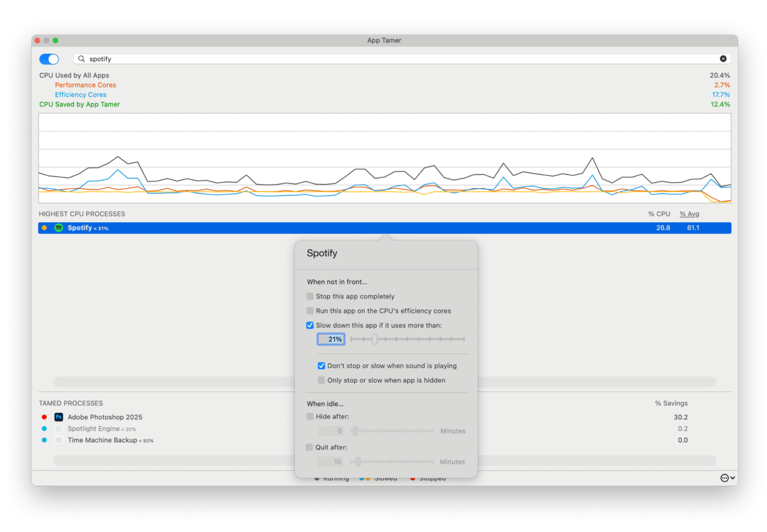Click the orange status dot beside Spotify
This screenshot has width=767, height=532.
pyautogui.click(x=44, y=228)
